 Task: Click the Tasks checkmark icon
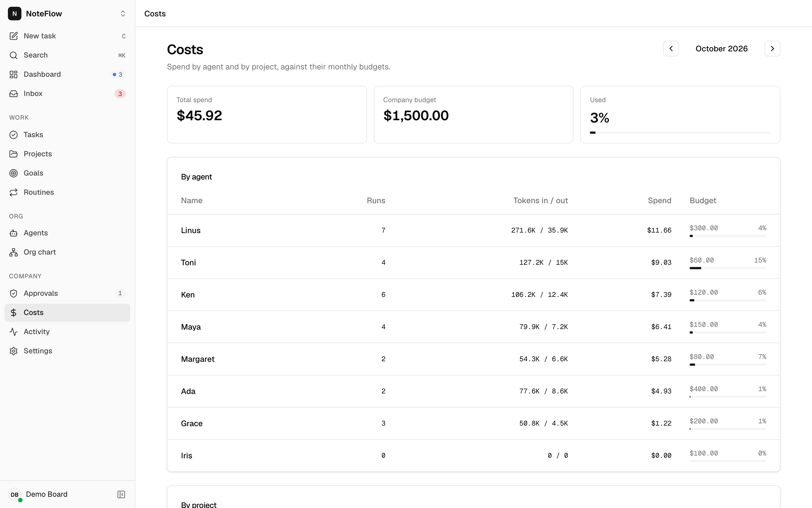[x=14, y=135]
